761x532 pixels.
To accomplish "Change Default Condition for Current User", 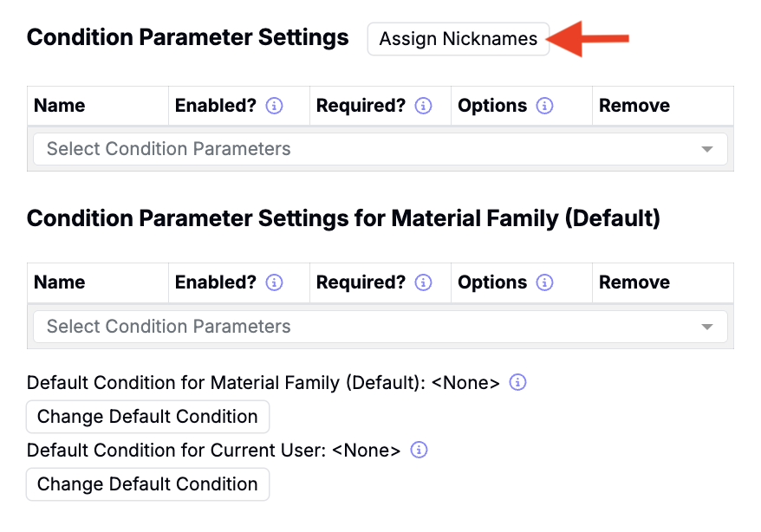I will click(x=147, y=484).
